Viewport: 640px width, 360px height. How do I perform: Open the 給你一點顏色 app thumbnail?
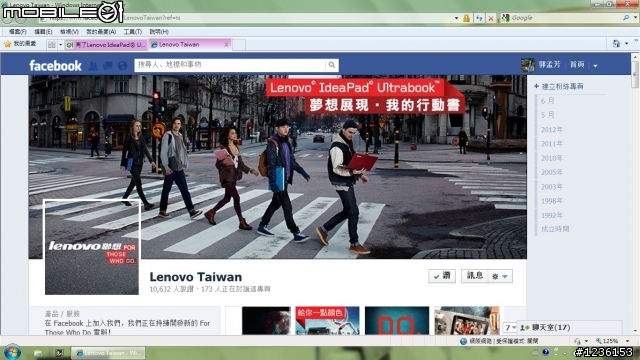[327, 321]
